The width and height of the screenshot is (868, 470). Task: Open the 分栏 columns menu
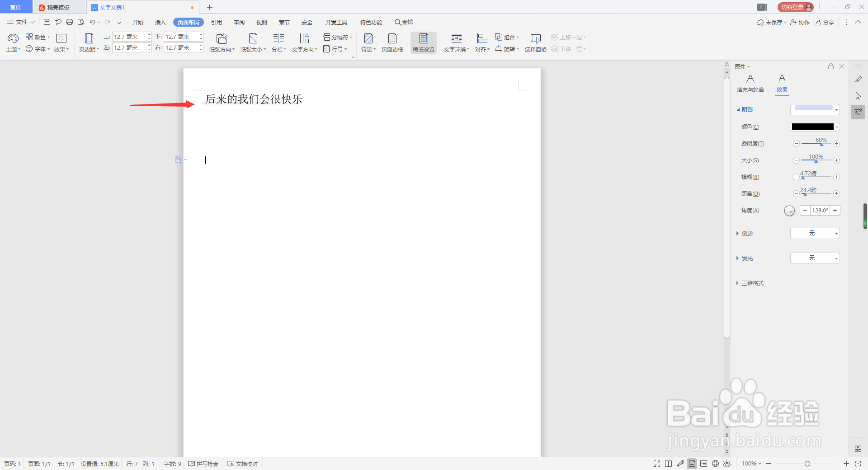point(279,43)
